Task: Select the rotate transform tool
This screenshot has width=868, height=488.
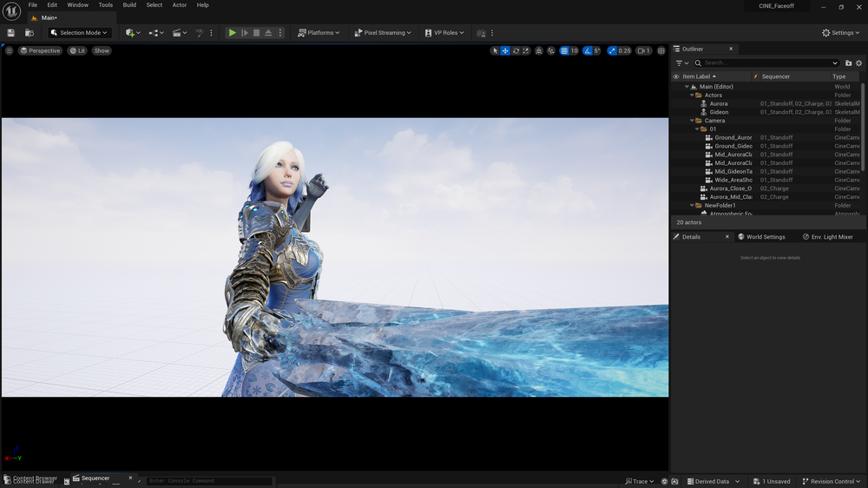Action: [516, 51]
